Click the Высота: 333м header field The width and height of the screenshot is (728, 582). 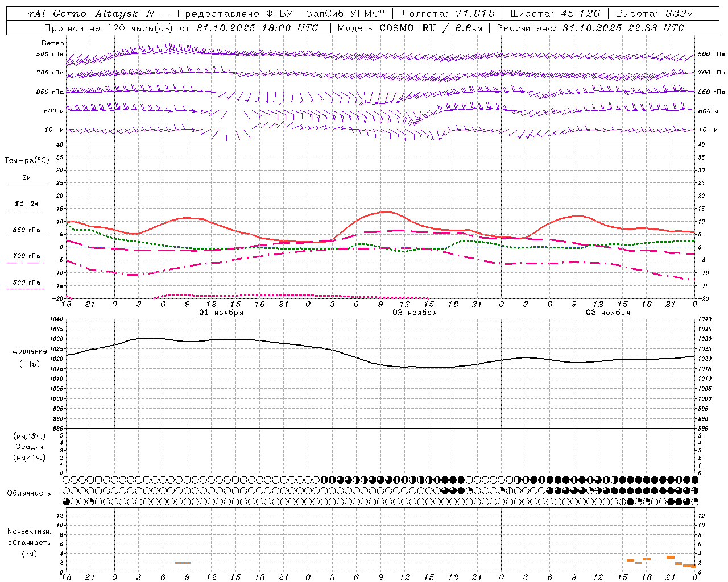point(655,14)
